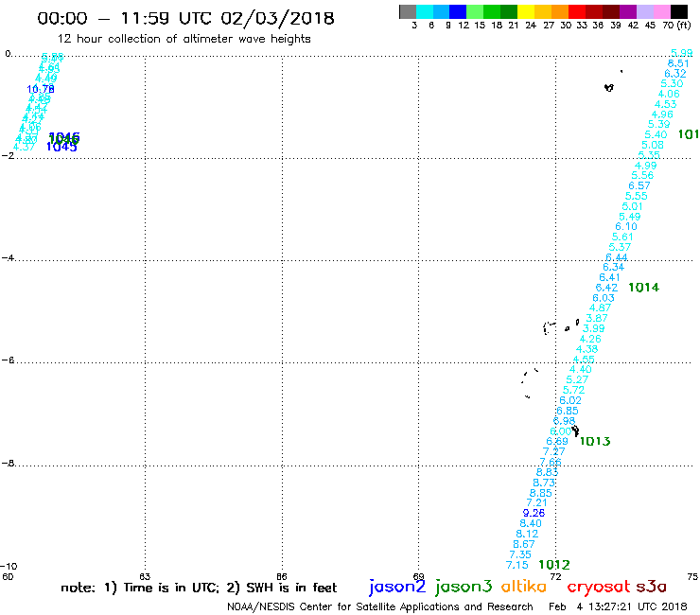This screenshot has height=615, width=700.
Task: Click the dark red 's3a' satellite label
Action: pos(652,587)
